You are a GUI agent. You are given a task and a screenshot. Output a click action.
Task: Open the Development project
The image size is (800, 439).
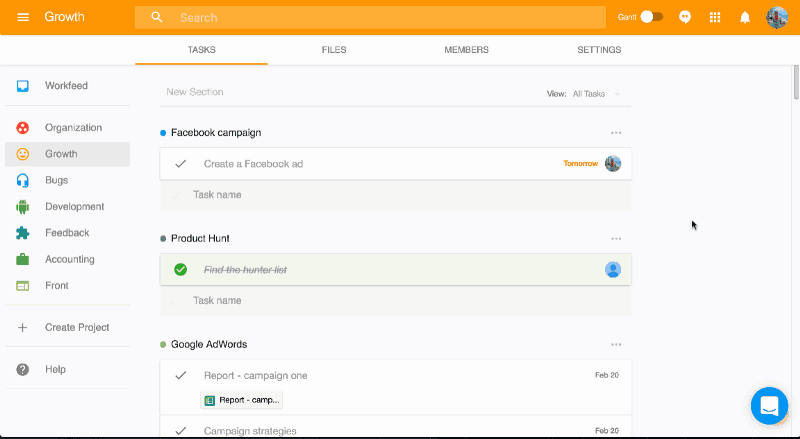pos(67,207)
